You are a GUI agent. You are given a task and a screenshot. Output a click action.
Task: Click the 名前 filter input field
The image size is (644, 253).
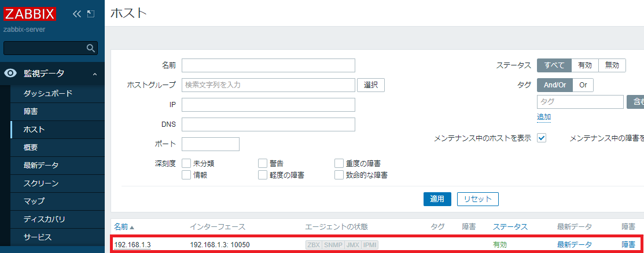coord(268,65)
